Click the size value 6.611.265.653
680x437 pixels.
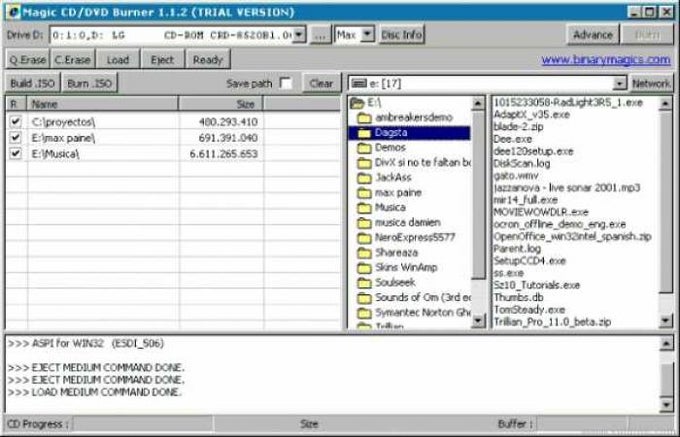pyautogui.click(x=224, y=154)
